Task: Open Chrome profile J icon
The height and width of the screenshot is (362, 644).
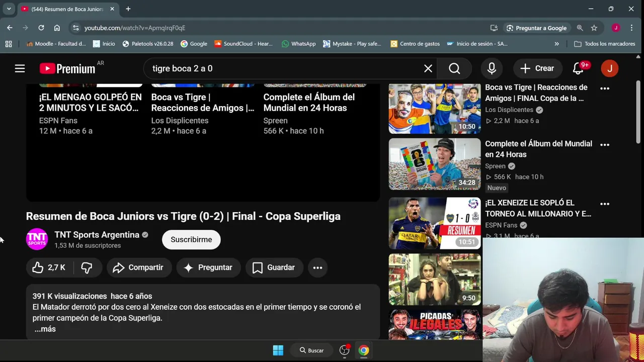Action: [x=616, y=28]
